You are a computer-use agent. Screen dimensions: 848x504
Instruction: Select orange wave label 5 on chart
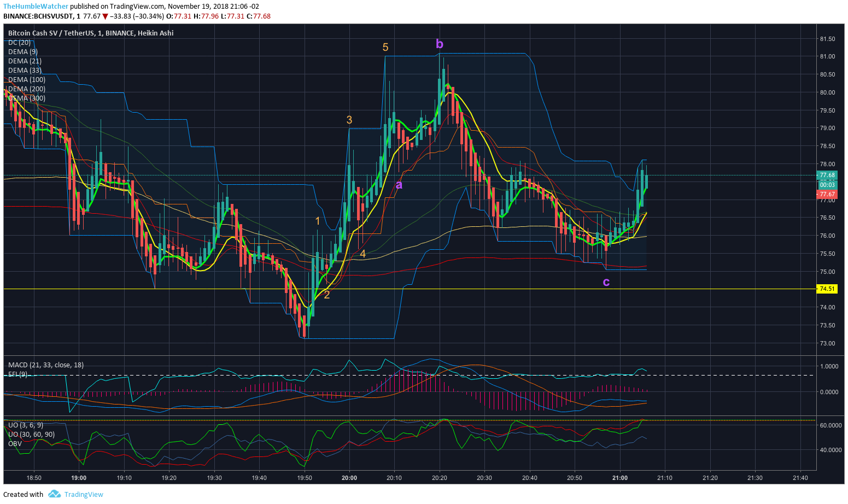click(385, 47)
